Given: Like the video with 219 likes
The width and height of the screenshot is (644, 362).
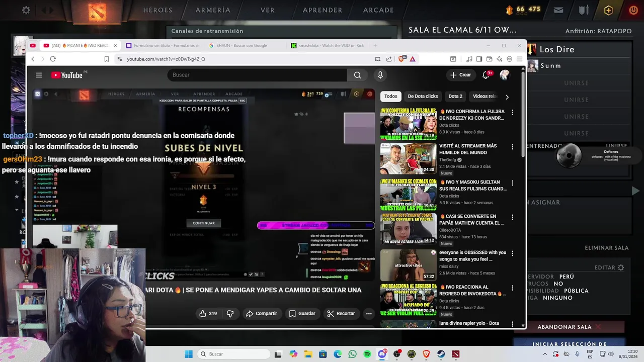Looking at the screenshot, I should coord(208,313).
